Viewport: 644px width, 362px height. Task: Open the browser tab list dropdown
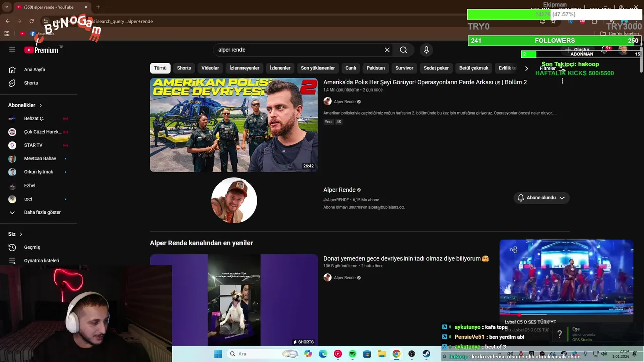click(x=7, y=7)
